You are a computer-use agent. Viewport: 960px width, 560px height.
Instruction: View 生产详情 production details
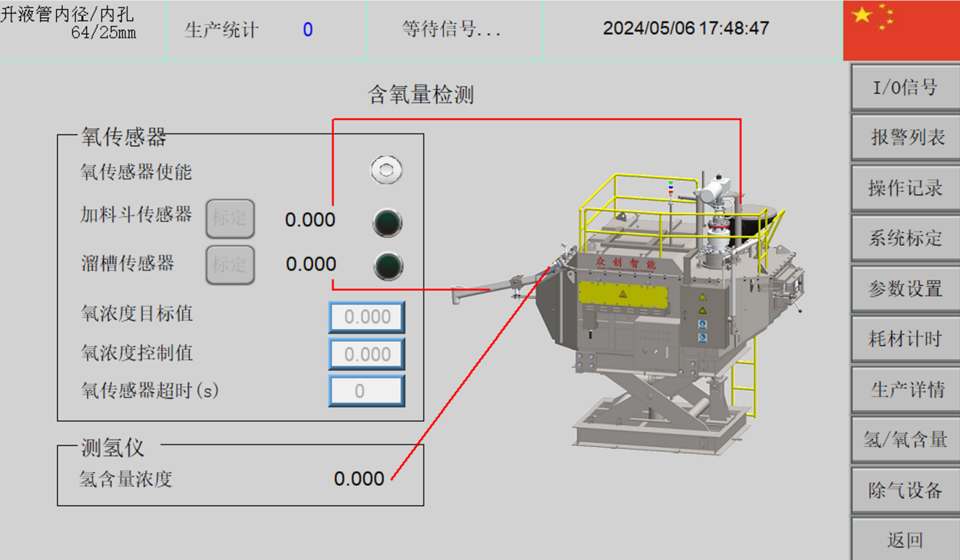click(x=905, y=390)
